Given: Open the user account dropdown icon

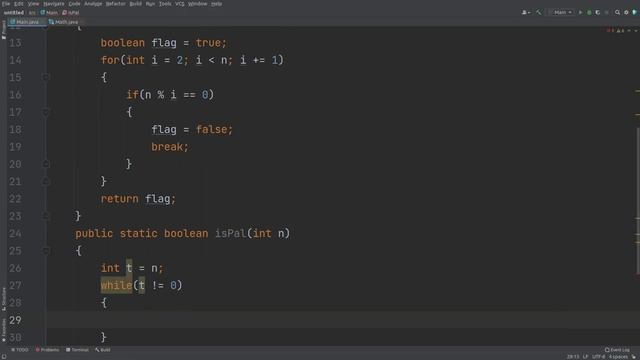Looking at the screenshot, I should (526, 13).
